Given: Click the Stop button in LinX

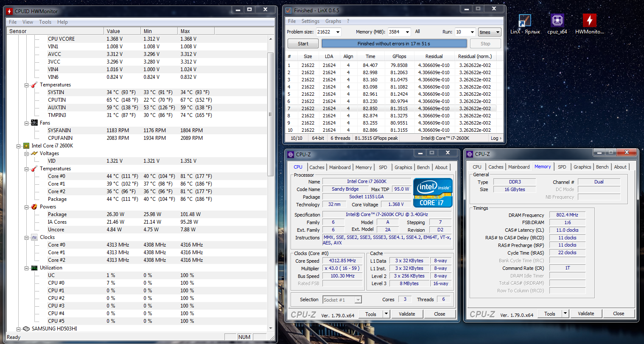Looking at the screenshot, I should [485, 44].
